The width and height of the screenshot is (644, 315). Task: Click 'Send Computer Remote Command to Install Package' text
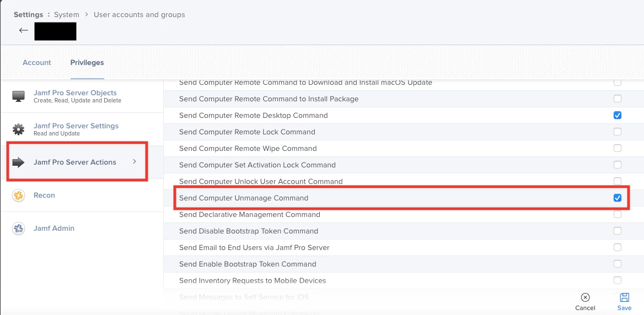tap(269, 99)
